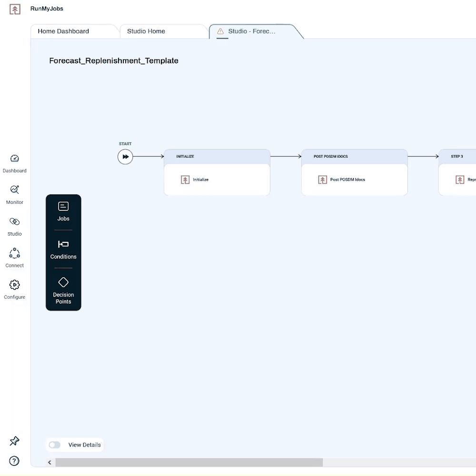Viewport: 476px width, 476px height.
Task: Toggle the View Details switch
Action: (55, 445)
